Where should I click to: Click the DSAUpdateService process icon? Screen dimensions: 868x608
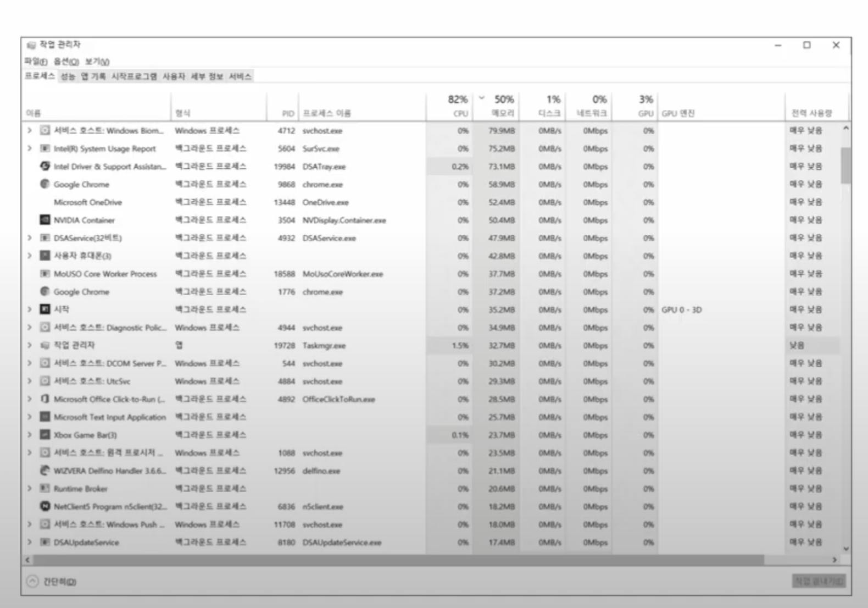pos(45,543)
